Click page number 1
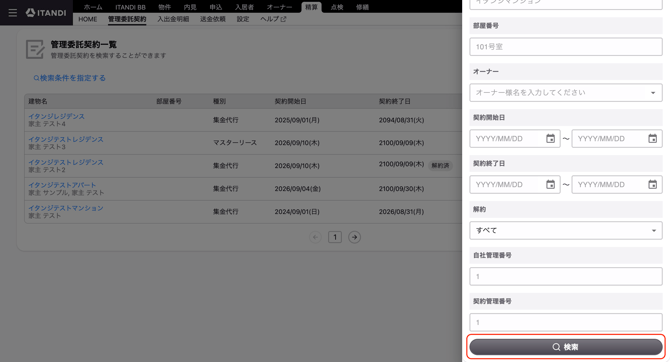Viewport: 670px width, 362px height. tap(335, 237)
